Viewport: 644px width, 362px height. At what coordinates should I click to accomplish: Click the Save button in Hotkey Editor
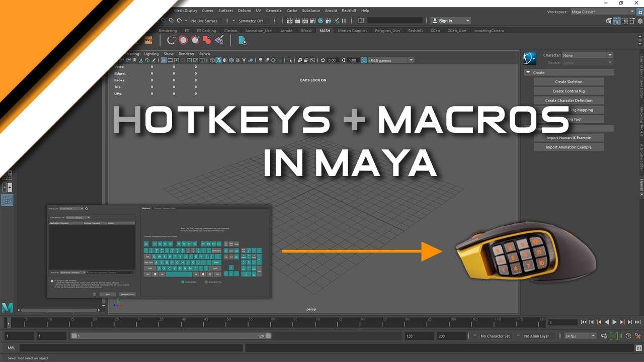107,294
